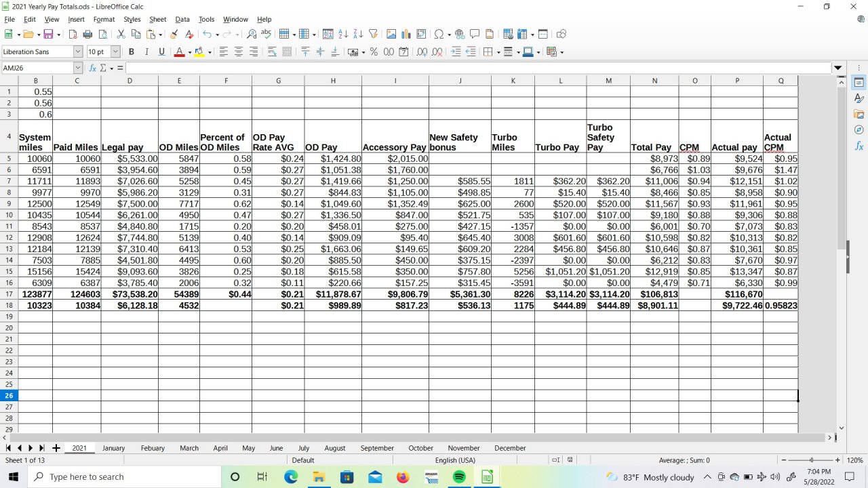868x488 pixels.
Task: Click Sort Ascending in the toolbar
Action: pos(343,34)
